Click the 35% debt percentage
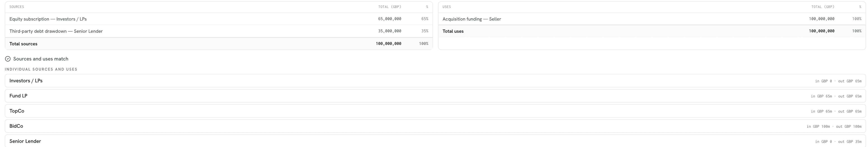The height and width of the screenshot is (147, 868). pos(425,31)
